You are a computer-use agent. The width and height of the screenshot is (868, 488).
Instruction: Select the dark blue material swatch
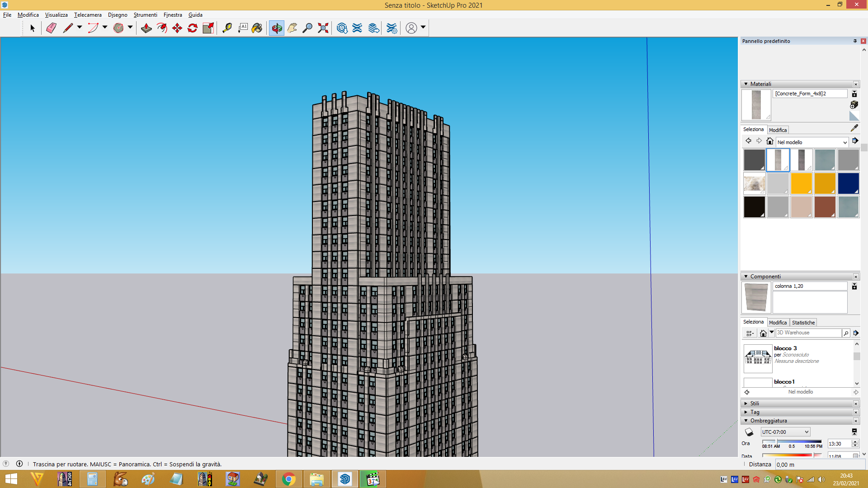tap(848, 183)
